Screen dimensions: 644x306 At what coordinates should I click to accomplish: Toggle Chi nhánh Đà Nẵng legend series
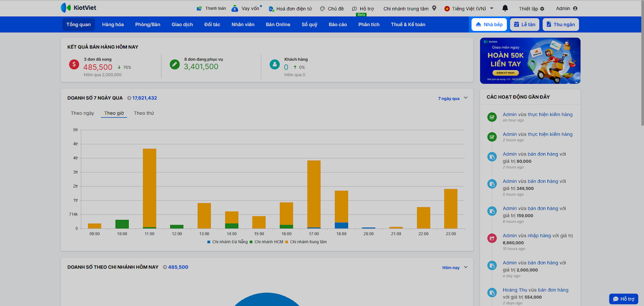tap(227, 242)
